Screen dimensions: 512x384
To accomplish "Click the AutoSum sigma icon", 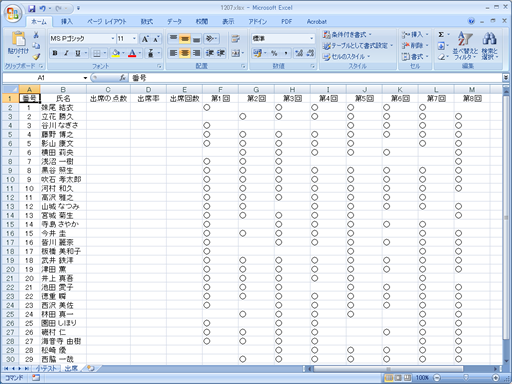I will click(441, 35).
